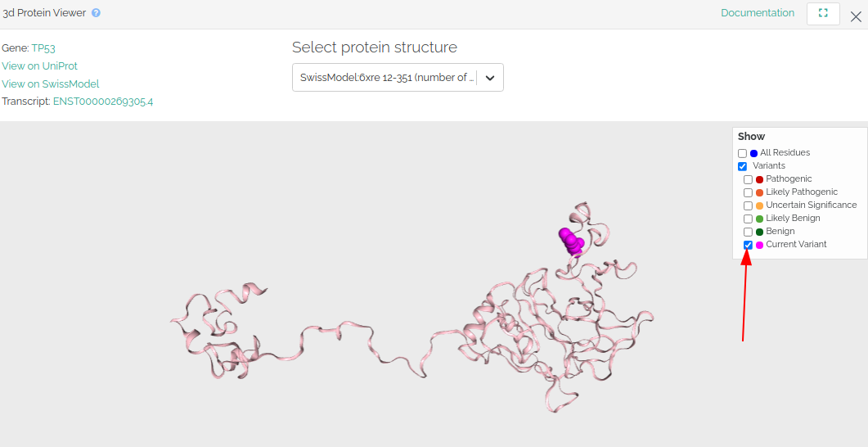The height and width of the screenshot is (447, 868).
Task: Click the TP53 gene link
Action: coord(43,48)
